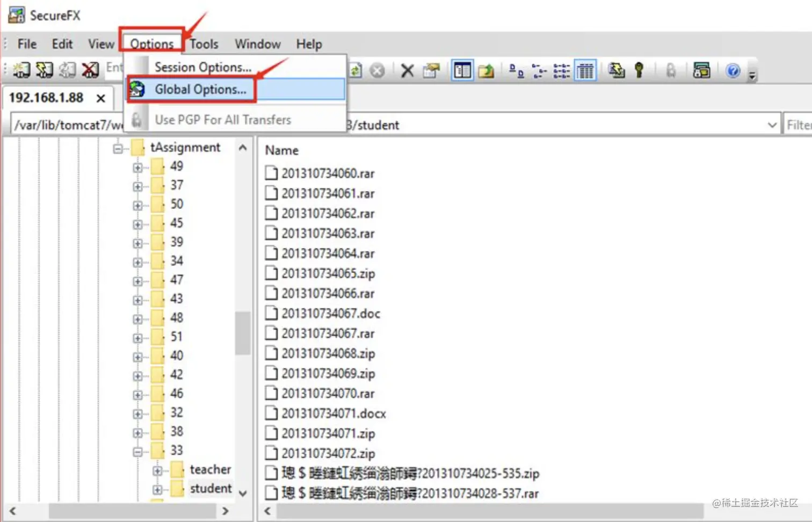Select the student folder
Image resolution: width=812 pixels, height=522 pixels.
click(x=211, y=488)
